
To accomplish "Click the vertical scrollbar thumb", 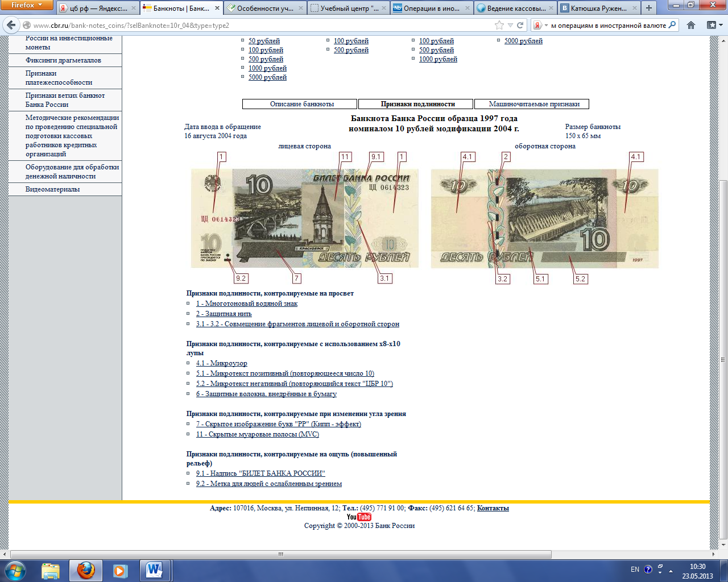I will [x=723, y=359].
